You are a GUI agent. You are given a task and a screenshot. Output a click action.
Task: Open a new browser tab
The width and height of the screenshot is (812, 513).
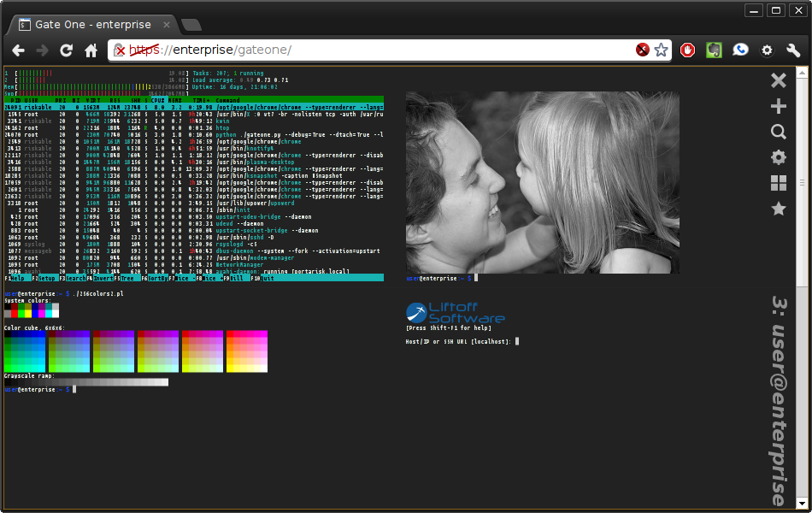coord(191,25)
